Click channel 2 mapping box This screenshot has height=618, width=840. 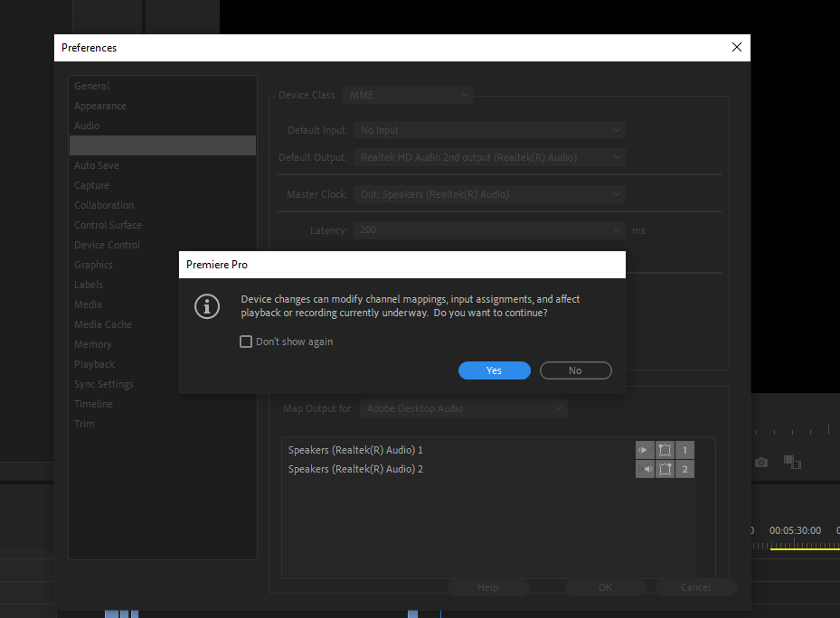tap(684, 469)
